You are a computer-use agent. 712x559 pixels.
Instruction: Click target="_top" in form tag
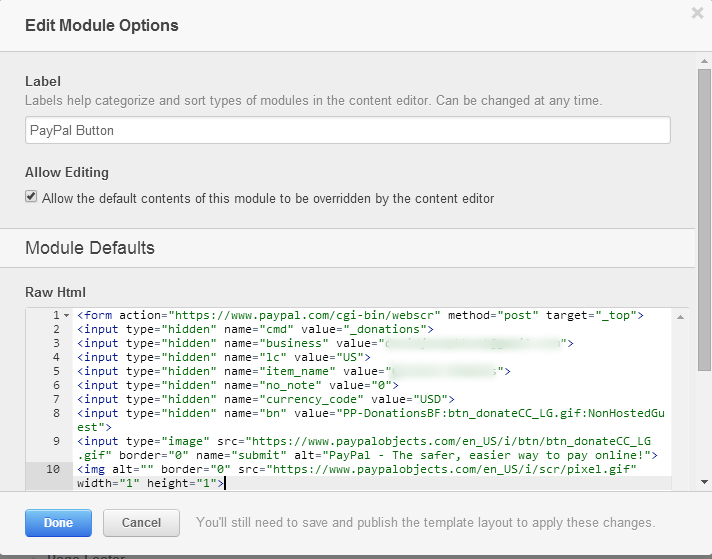591,316
